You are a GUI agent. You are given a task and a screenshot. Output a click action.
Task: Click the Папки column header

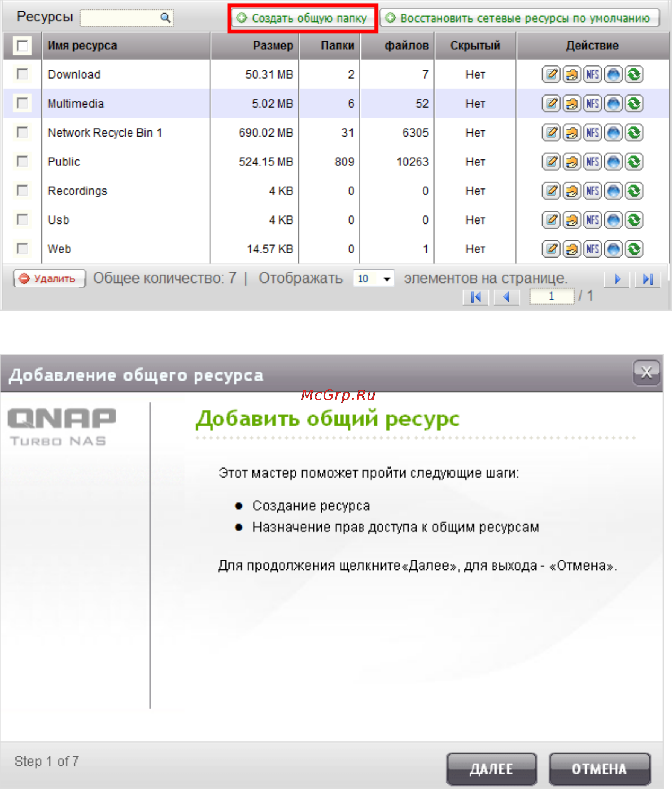click(330, 46)
